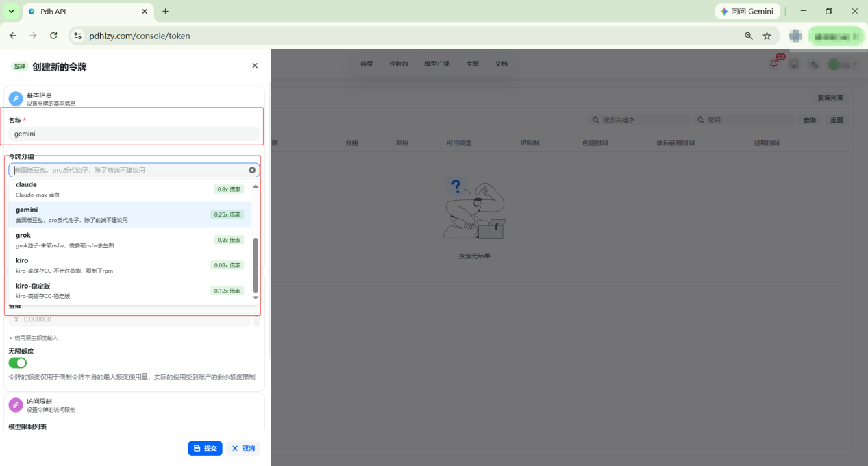Click the group list scrollbar thumb
This screenshot has width=868, height=466.
pos(256,265)
